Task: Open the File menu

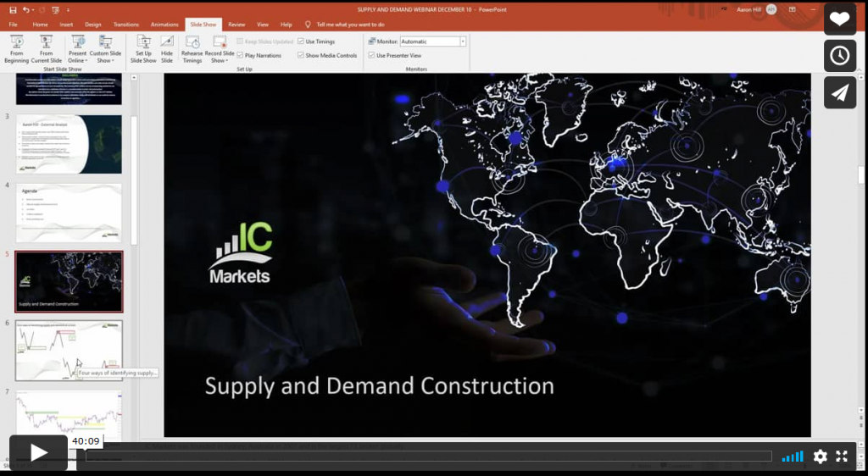Action: click(x=14, y=25)
